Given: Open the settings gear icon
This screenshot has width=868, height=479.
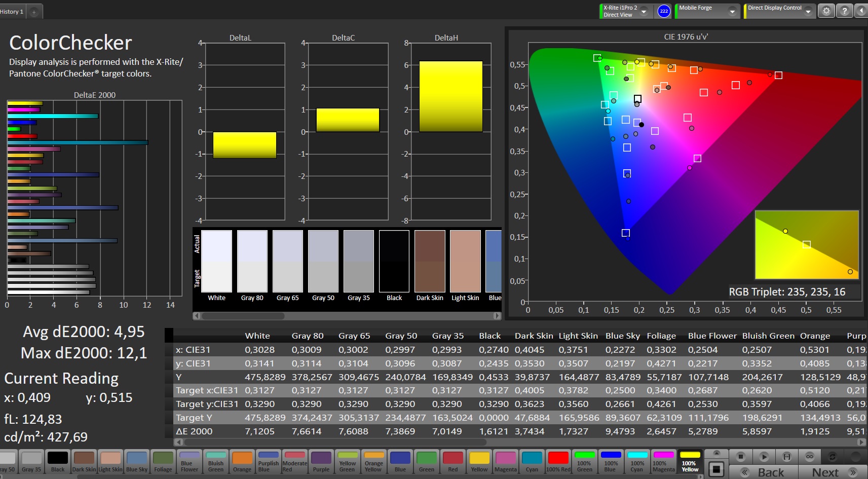Looking at the screenshot, I should pyautogui.click(x=826, y=11).
